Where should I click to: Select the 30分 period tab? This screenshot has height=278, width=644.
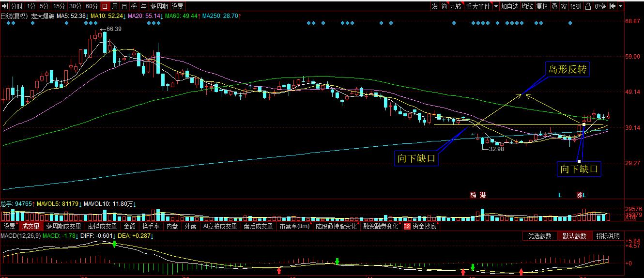point(75,6)
